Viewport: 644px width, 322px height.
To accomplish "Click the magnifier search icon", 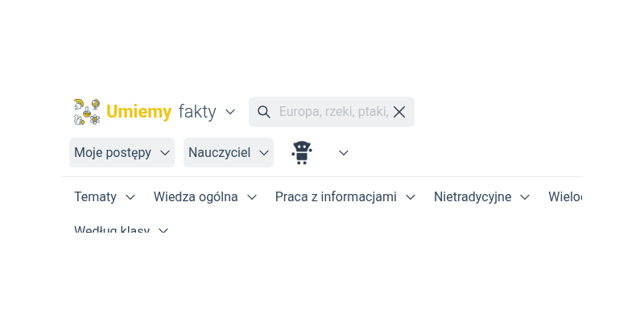I will [x=263, y=112].
